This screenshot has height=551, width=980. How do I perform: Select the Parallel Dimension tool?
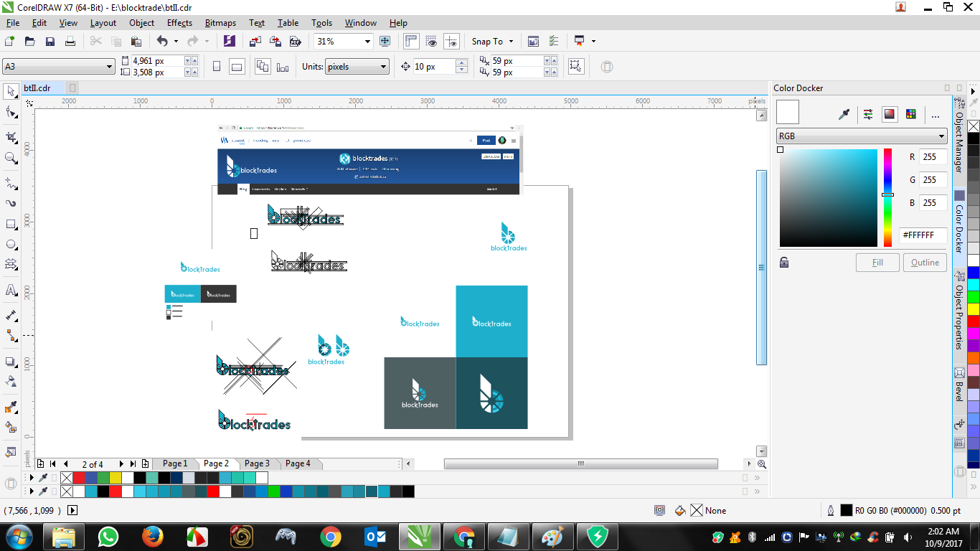(11, 315)
